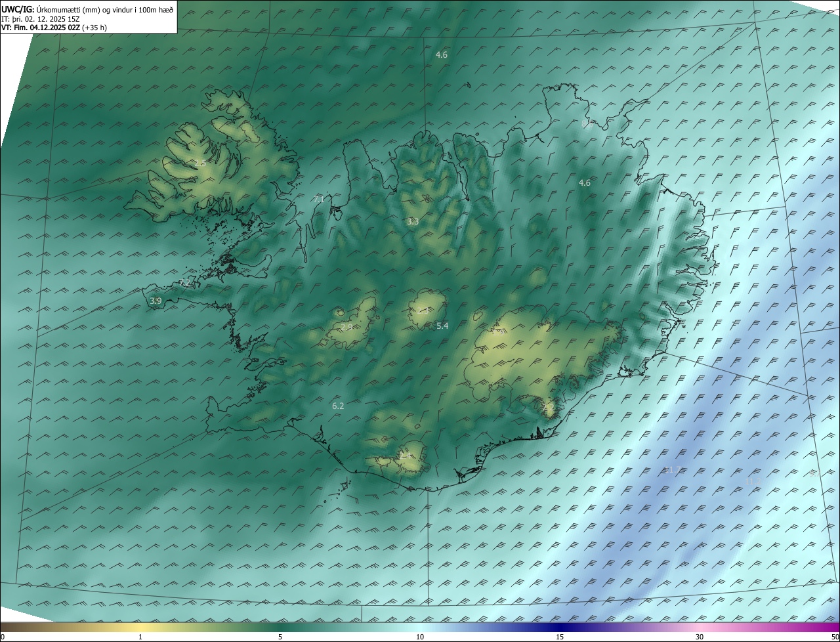Click the 2.2 value label near the southeast coast
Screen dimensions: 840x642
coord(549,408)
